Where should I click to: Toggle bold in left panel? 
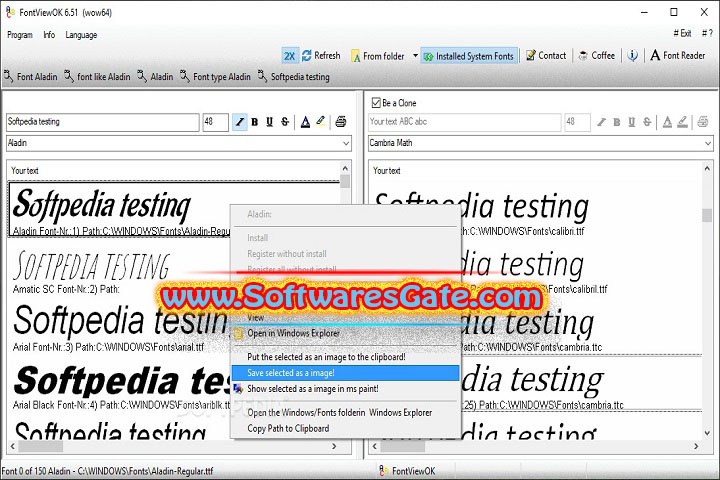coord(255,122)
